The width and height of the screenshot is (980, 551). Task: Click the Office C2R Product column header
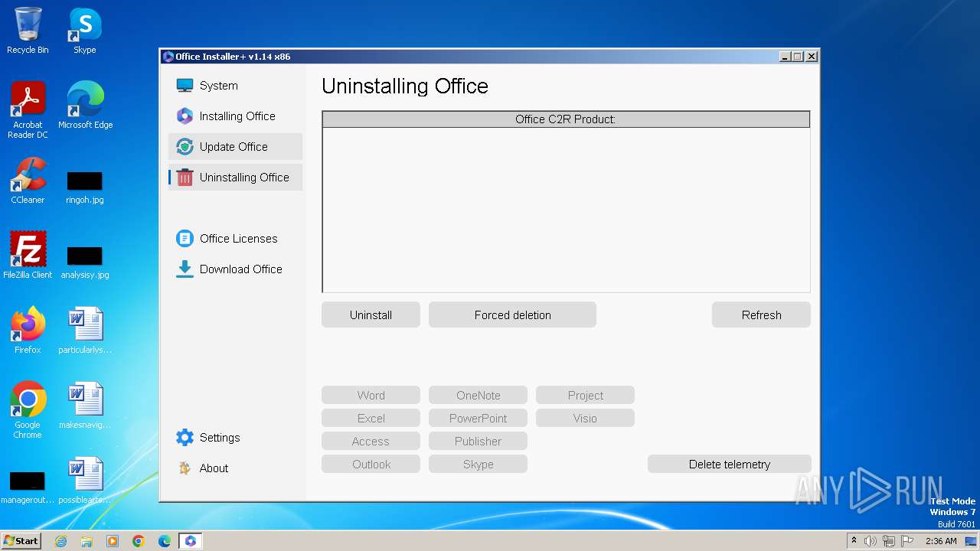566,119
